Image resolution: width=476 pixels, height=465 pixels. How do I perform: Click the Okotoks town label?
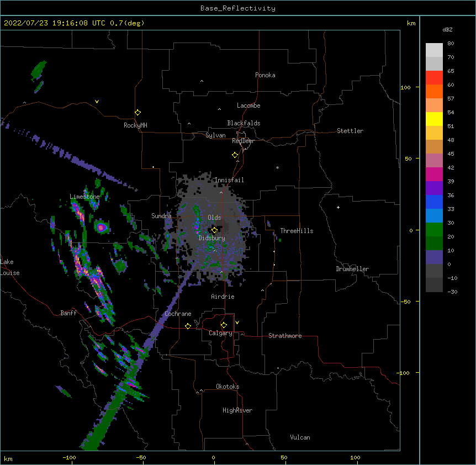228,387
